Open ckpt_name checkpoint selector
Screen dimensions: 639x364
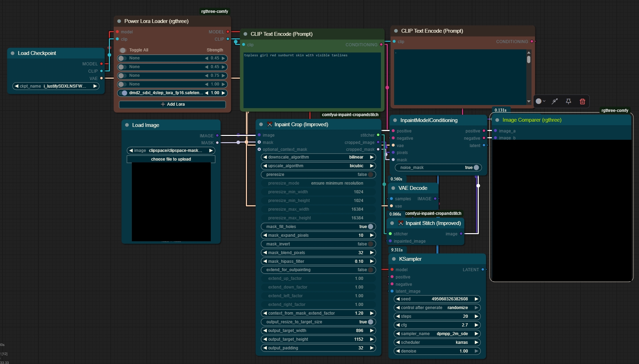[x=56, y=86]
